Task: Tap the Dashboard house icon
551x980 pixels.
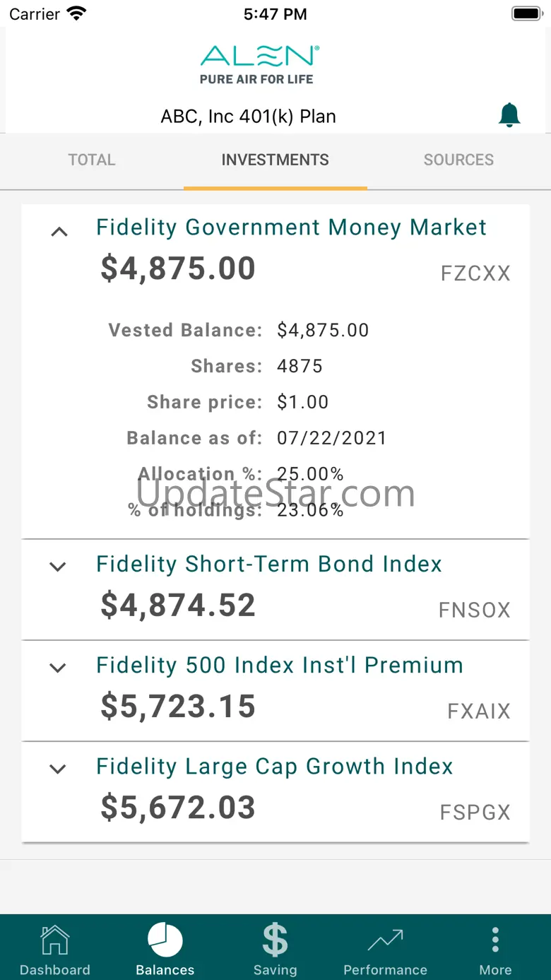Action: pos(55,940)
